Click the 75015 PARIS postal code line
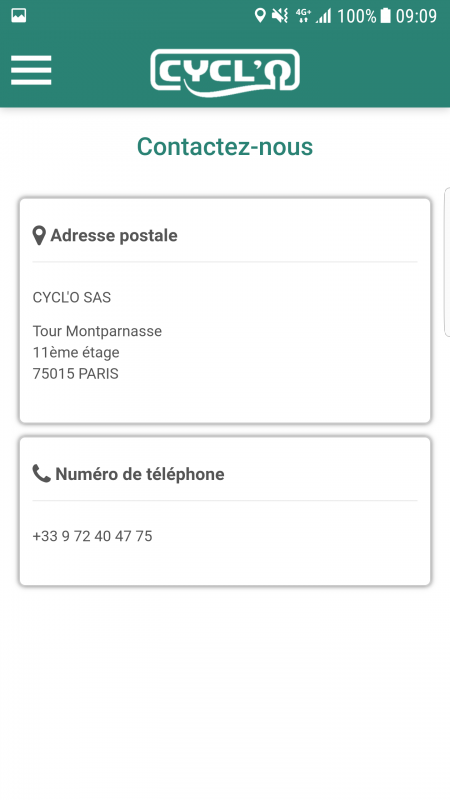 point(76,374)
